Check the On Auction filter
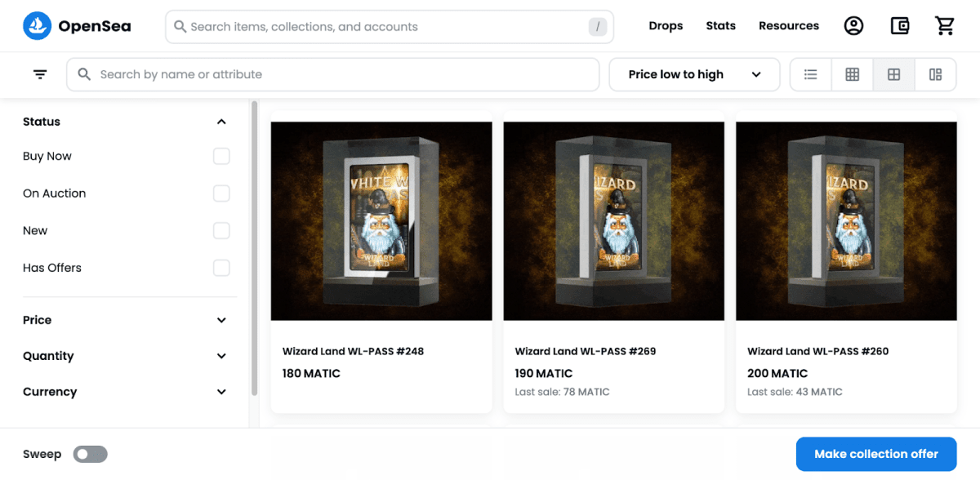The width and height of the screenshot is (980, 480). 221,193
